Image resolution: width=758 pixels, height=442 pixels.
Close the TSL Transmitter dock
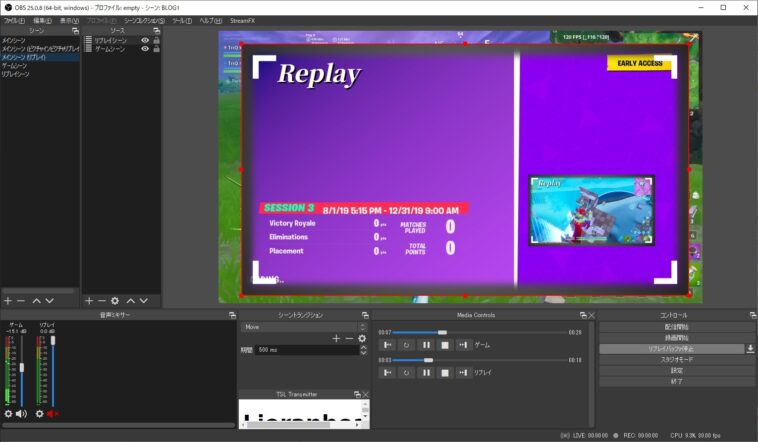[x=365, y=395]
